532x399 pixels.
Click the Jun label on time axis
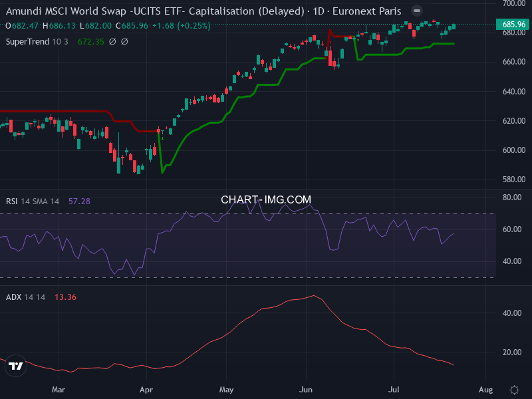(306, 390)
